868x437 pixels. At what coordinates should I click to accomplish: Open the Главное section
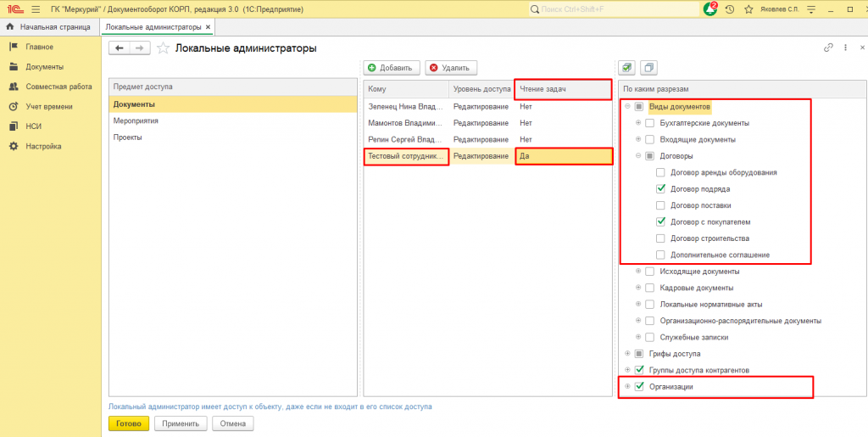point(39,47)
